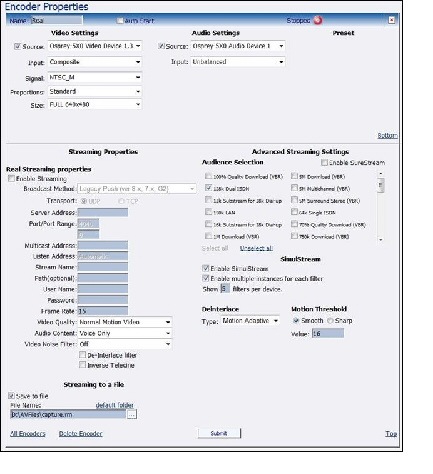Open the Size FULL 640x480 dropdown
Screen dimensions: 433x474
coord(95,104)
